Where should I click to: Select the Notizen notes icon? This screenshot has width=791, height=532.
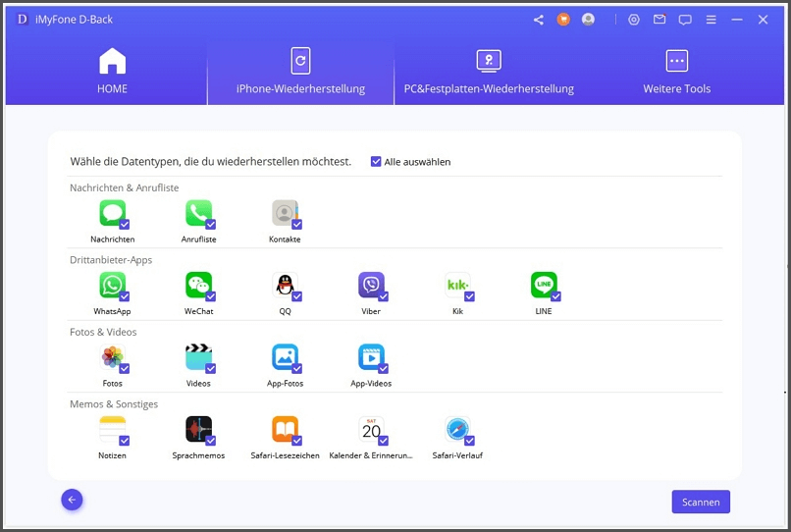(113, 429)
